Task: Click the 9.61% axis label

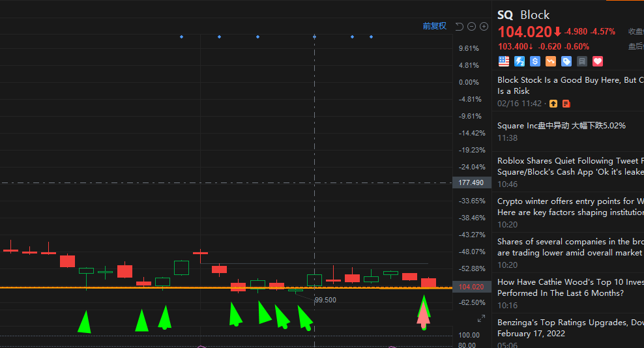Action: click(x=469, y=48)
